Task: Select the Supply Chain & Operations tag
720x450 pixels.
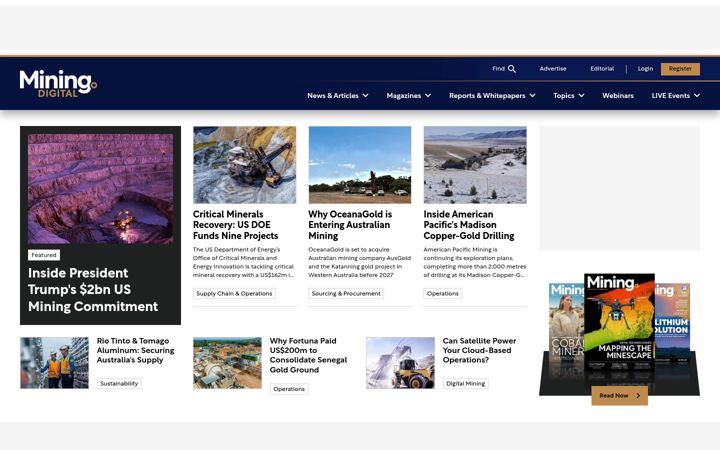Action: [234, 293]
